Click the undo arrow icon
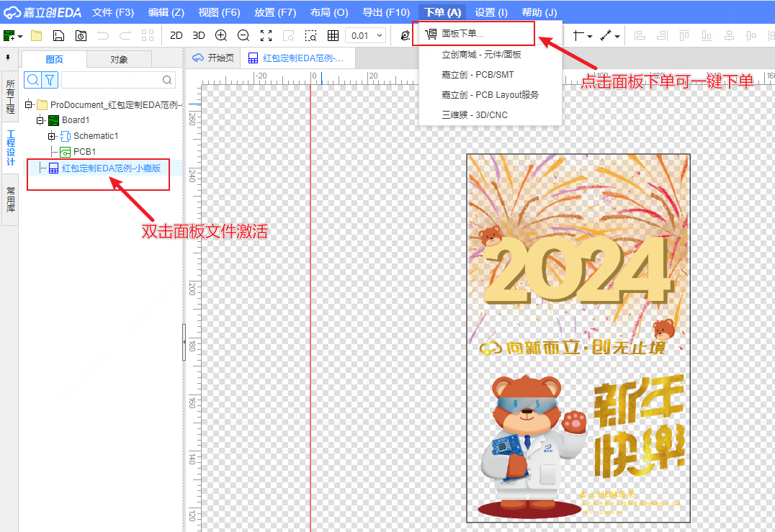Image resolution: width=775 pixels, height=532 pixels. 103,35
